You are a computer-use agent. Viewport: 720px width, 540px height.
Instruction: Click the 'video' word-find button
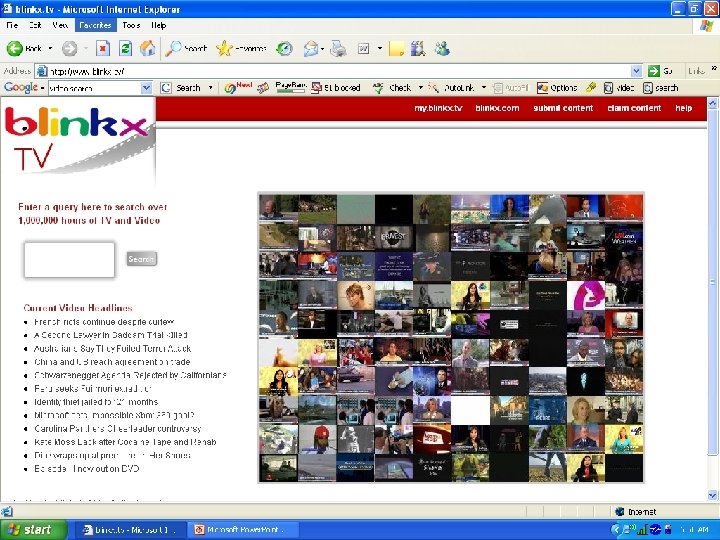(x=619, y=88)
